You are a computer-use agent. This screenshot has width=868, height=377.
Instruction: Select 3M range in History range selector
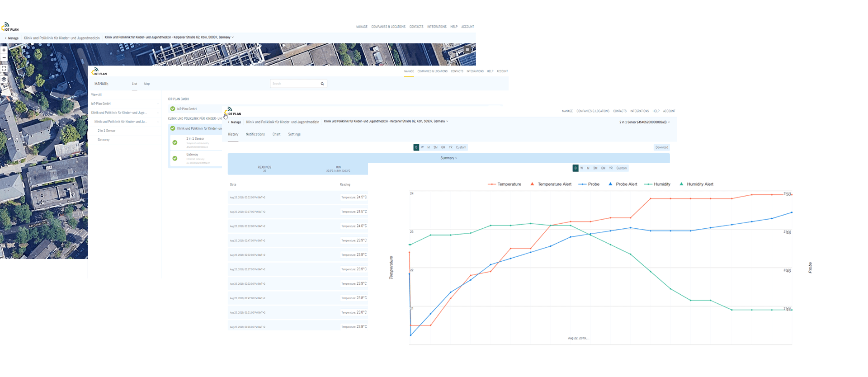coord(435,147)
